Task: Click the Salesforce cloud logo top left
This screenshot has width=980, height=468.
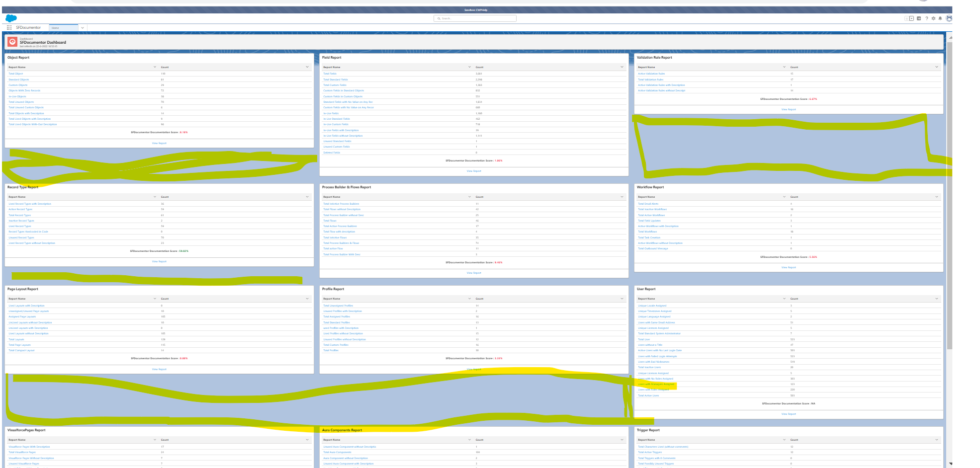Action: [x=10, y=18]
